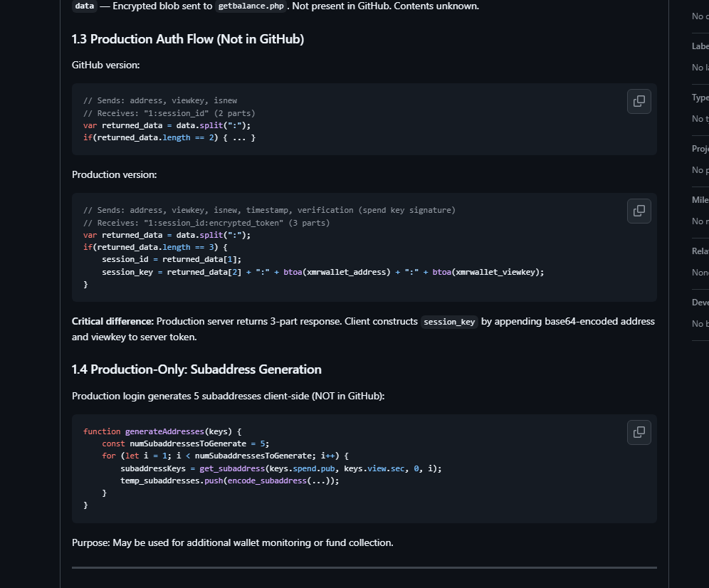The image size is (709, 588).
Task: Open the Type selector in the sidebar
Action: click(x=699, y=97)
